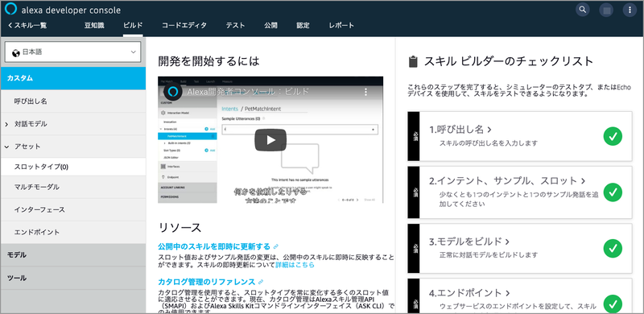
Task: Click green checkmark for 1.呼び出し名
Action: pyautogui.click(x=613, y=136)
